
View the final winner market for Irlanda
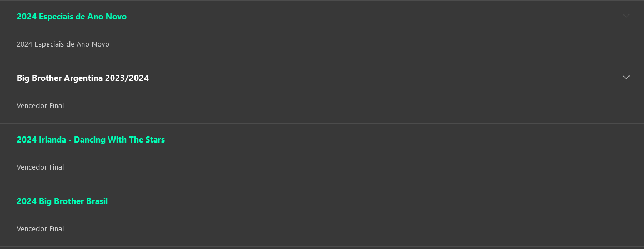click(x=41, y=167)
